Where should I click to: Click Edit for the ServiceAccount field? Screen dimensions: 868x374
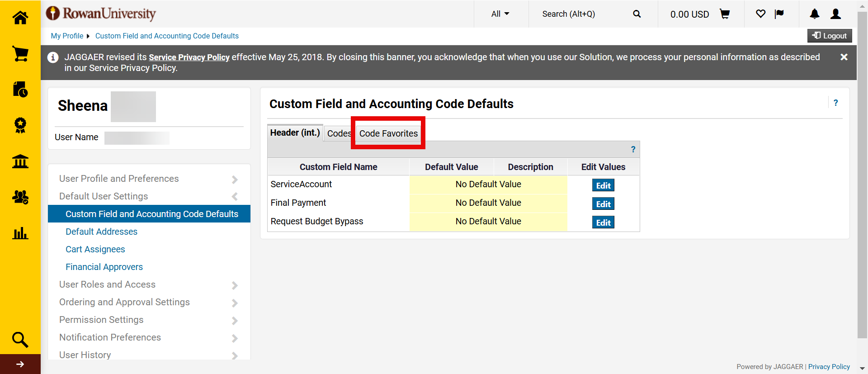click(603, 185)
